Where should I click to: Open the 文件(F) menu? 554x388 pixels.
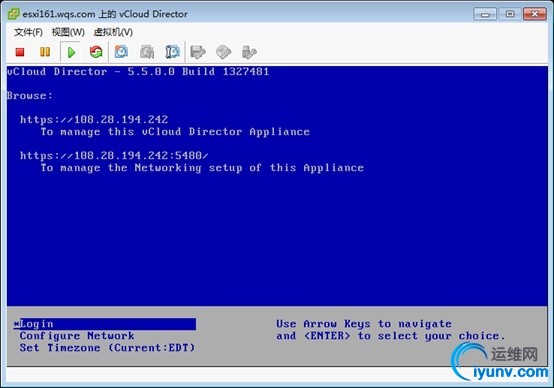(x=28, y=32)
